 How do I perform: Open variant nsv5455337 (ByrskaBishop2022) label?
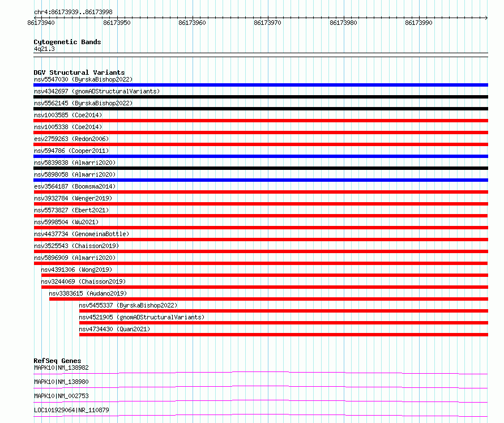128,305
